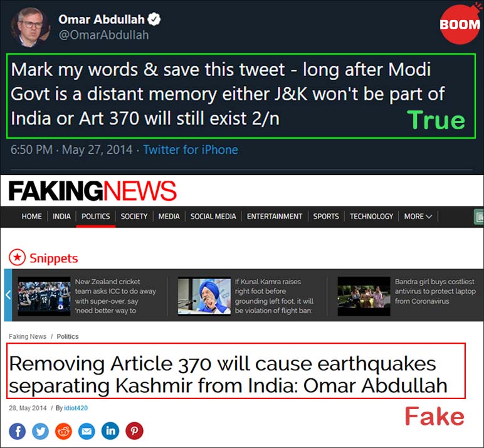Select ENTERTAINMENT in the navigation bar
Image resolution: width=484 pixels, height=448 pixels.
tap(275, 216)
